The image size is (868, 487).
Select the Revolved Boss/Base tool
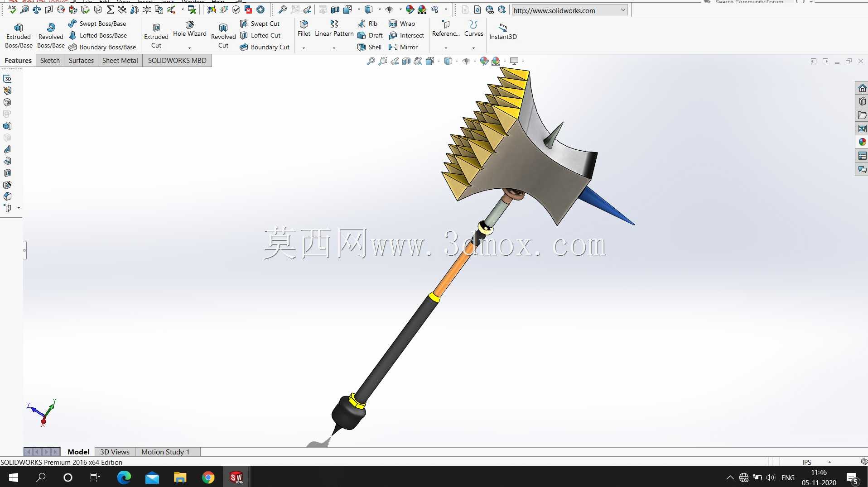coord(51,35)
